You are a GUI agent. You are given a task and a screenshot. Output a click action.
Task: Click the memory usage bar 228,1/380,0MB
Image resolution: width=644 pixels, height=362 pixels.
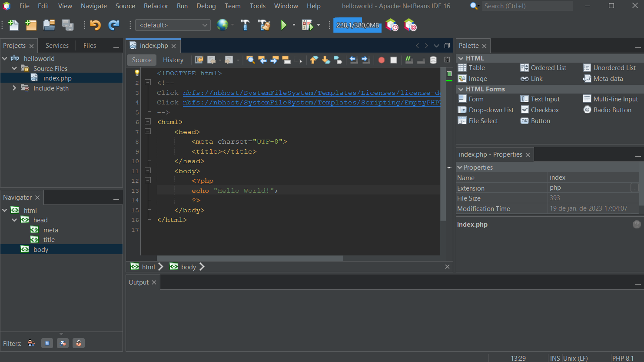coord(358,25)
